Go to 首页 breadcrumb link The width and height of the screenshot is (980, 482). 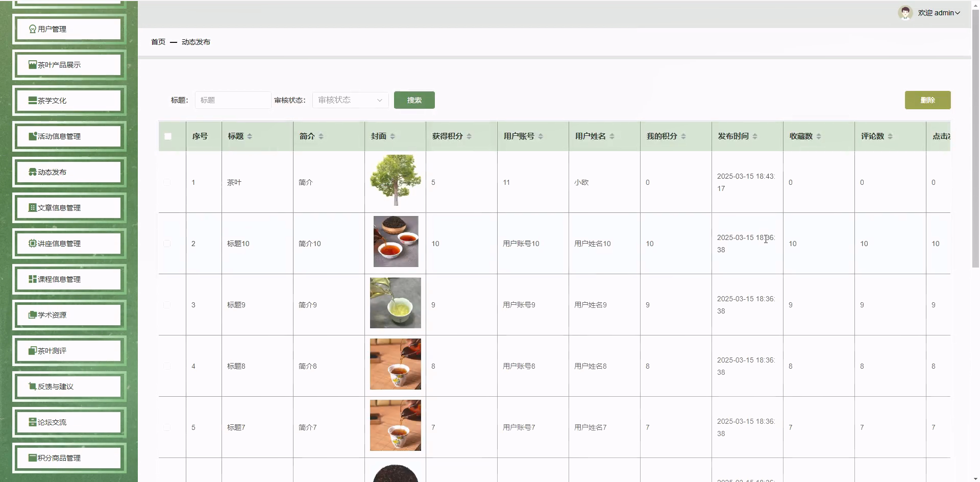(158, 42)
